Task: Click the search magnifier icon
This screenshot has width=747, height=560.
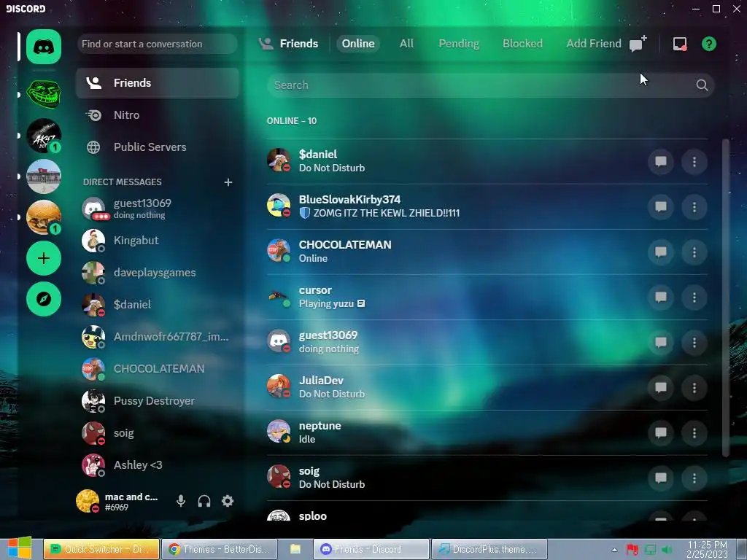Action: (702, 85)
